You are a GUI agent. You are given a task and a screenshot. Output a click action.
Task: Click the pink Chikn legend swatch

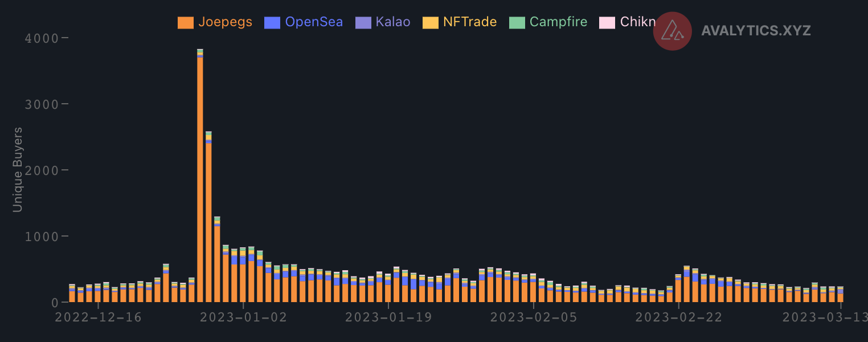coord(607,23)
